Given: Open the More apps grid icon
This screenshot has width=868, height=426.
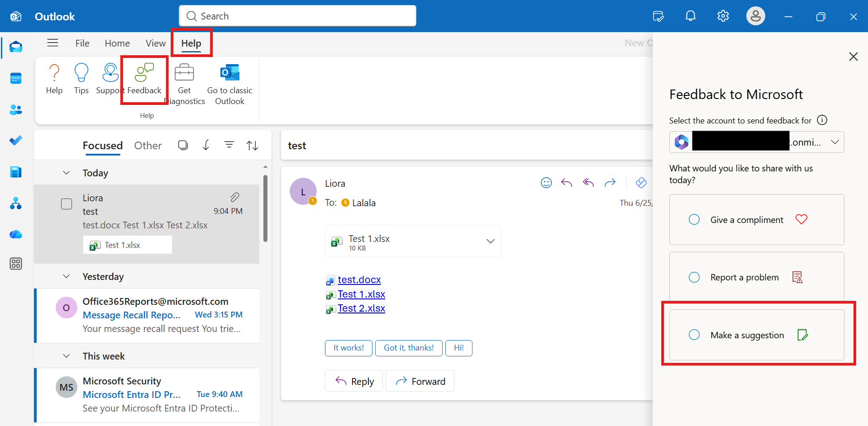Looking at the screenshot, I should 16,264.
